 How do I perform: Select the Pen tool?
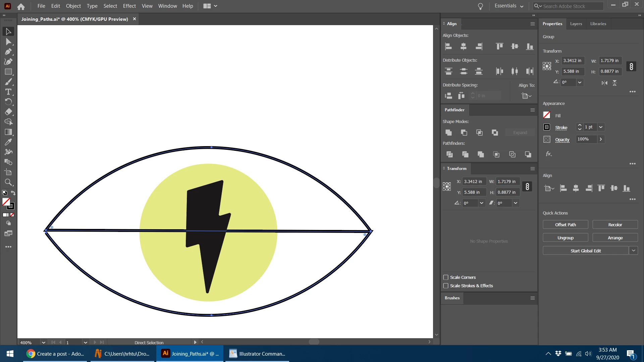pos(8,52)
